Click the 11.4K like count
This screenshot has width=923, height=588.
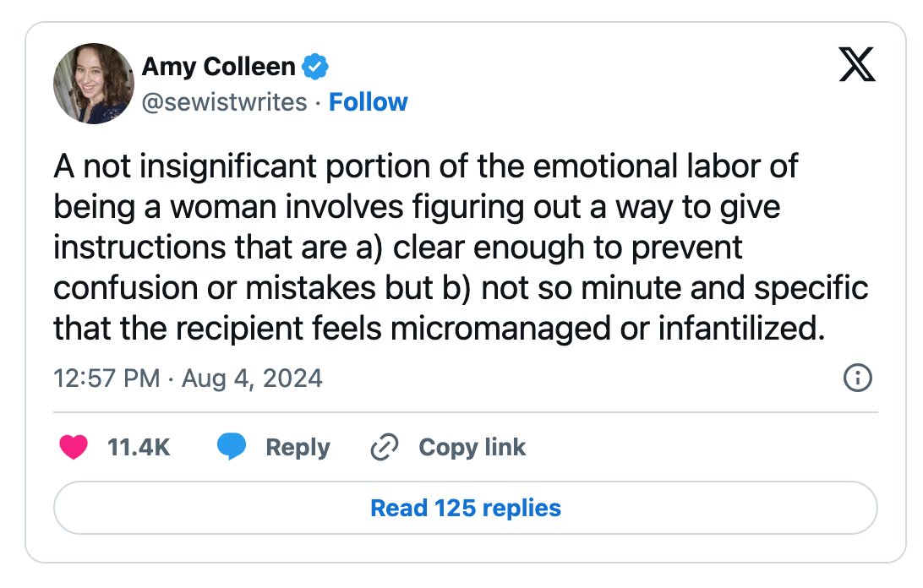pyautogui.click(x=139, y=447)
